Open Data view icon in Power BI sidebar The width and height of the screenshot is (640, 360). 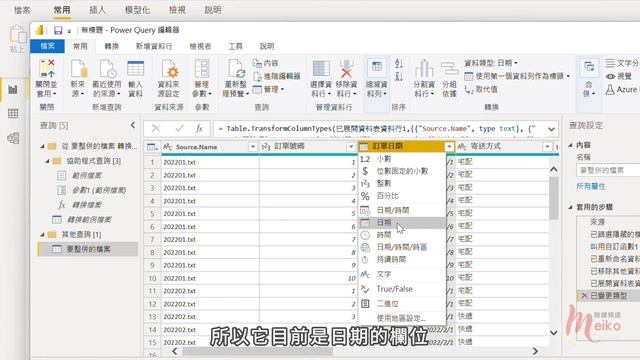(x=13, y=113)
